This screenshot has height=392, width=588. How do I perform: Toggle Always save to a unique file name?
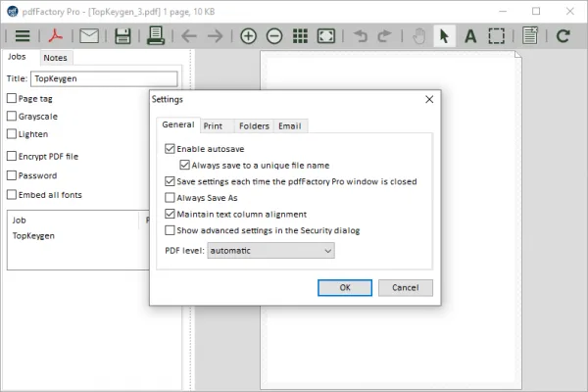click(185, 165)
